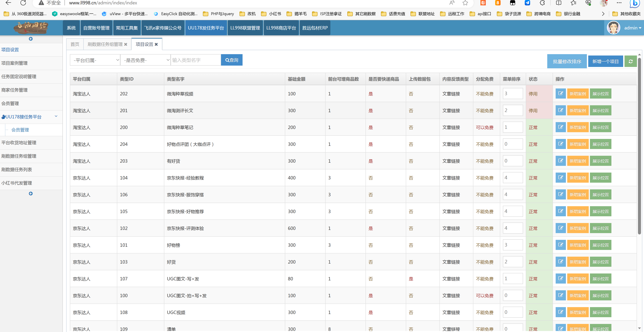Screen dimensions: 644x332
Task: Open the 胜远包材ERP top menu
Action: pos(315,28)
